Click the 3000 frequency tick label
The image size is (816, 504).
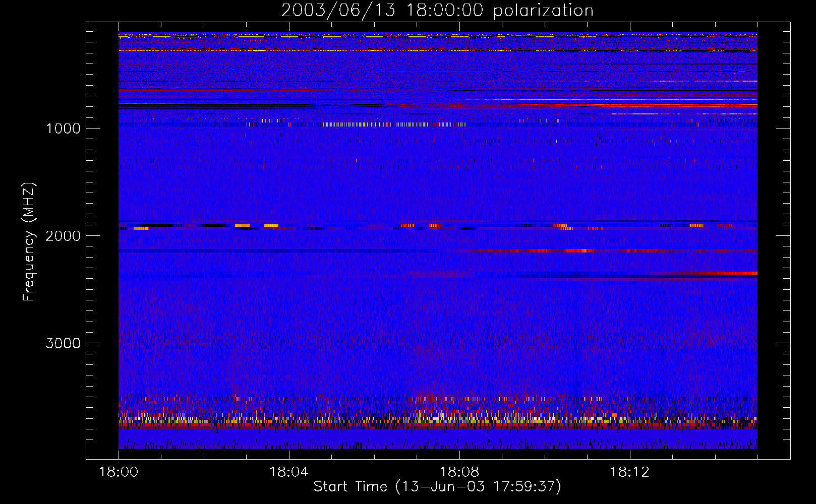coord(63,343)
